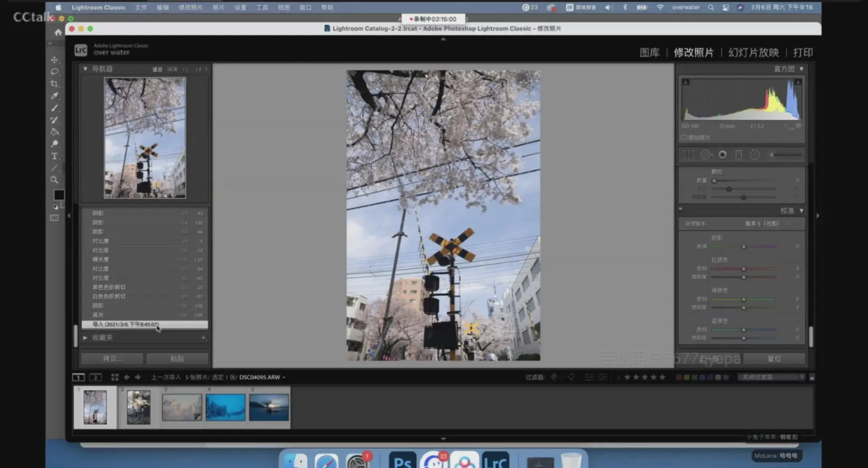Viewport: 868px width, 468px height.
Task: Toggle second window display 2
Action: click(95, 377)
